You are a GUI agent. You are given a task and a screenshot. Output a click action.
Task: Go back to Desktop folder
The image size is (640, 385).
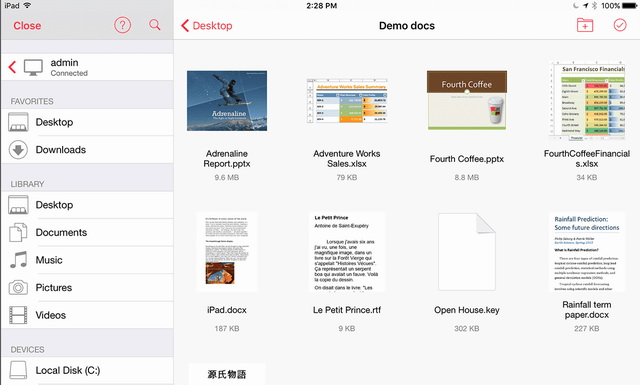click(x=207, y=25)
